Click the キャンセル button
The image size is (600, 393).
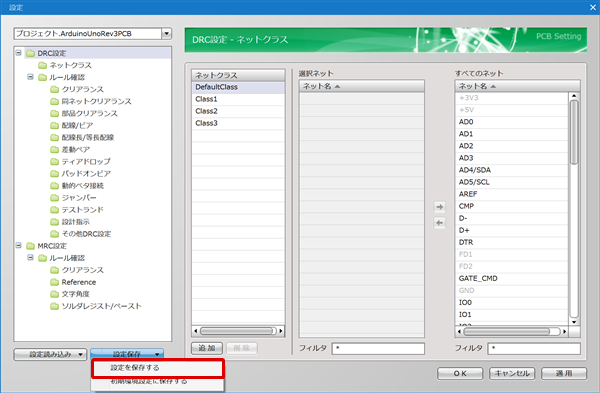click(512, 373)
